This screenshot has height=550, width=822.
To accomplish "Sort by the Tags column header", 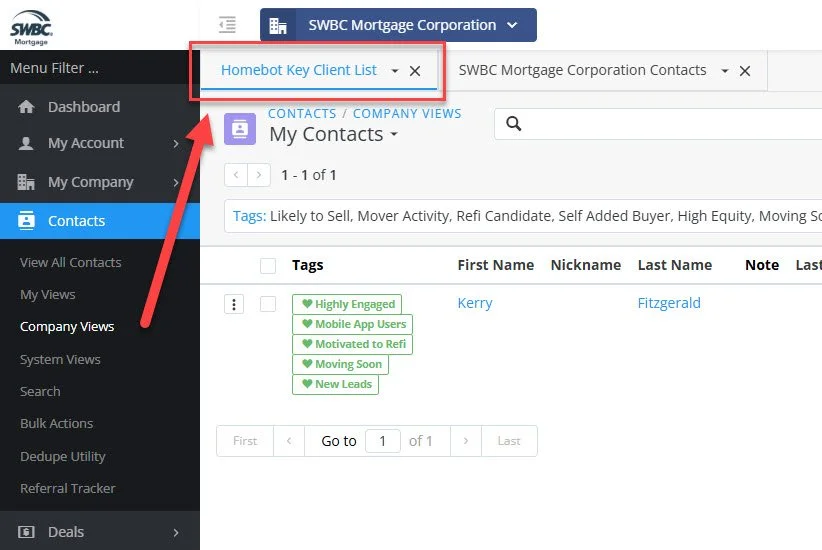I will point(308,265).
